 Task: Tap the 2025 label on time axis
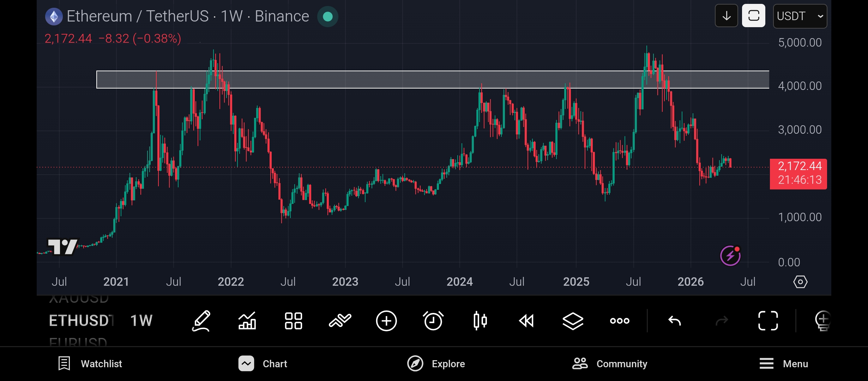coord(576,282)
